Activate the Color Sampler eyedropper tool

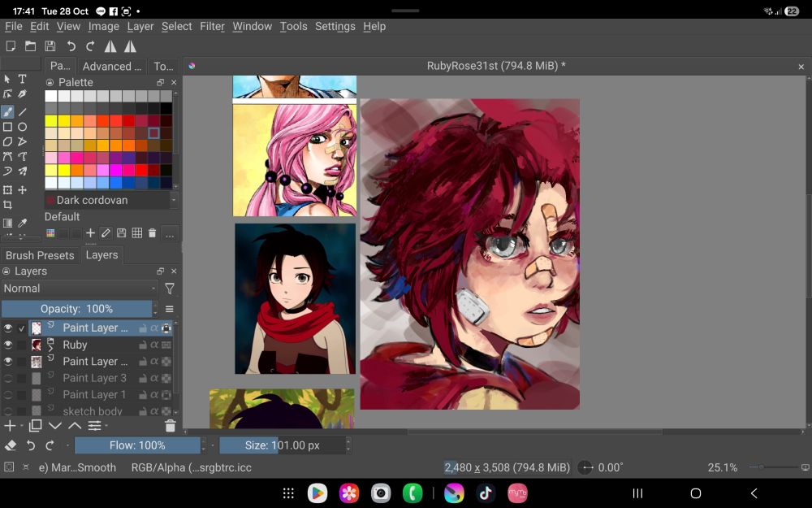pyautogui.click(x=23, y=223)
